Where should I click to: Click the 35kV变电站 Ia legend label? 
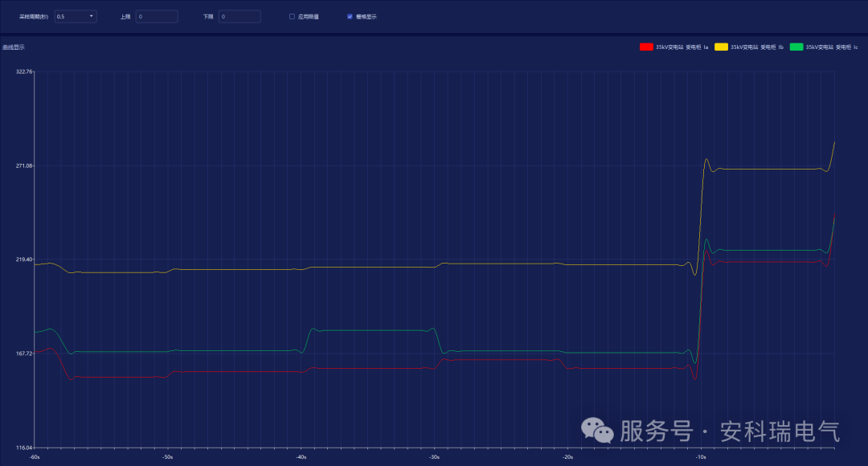[682, 47]
